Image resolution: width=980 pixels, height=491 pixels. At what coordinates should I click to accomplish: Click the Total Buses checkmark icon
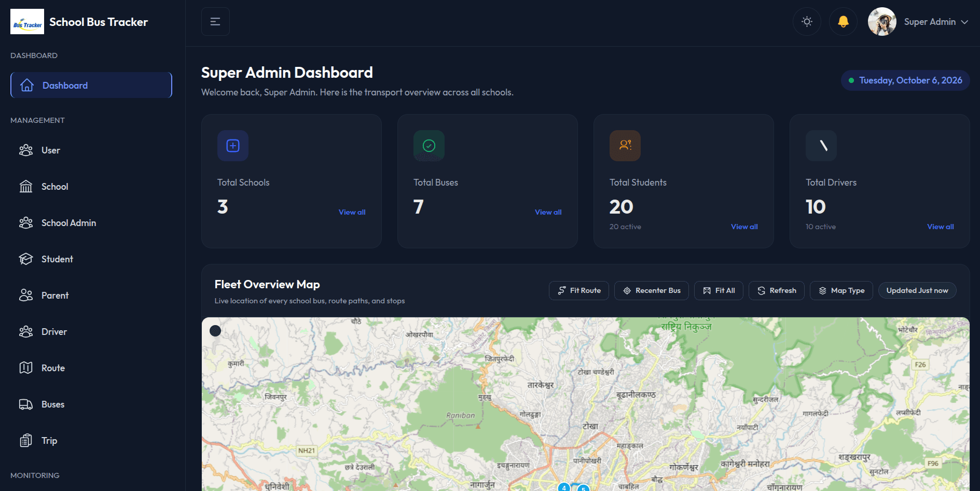pyautogui.click(x=429, y=146)
